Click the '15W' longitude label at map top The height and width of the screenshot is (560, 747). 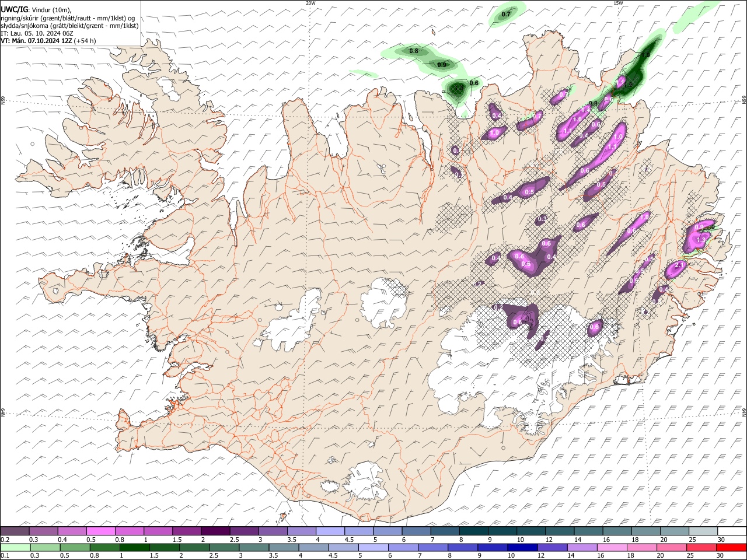[x=618, y=3]
